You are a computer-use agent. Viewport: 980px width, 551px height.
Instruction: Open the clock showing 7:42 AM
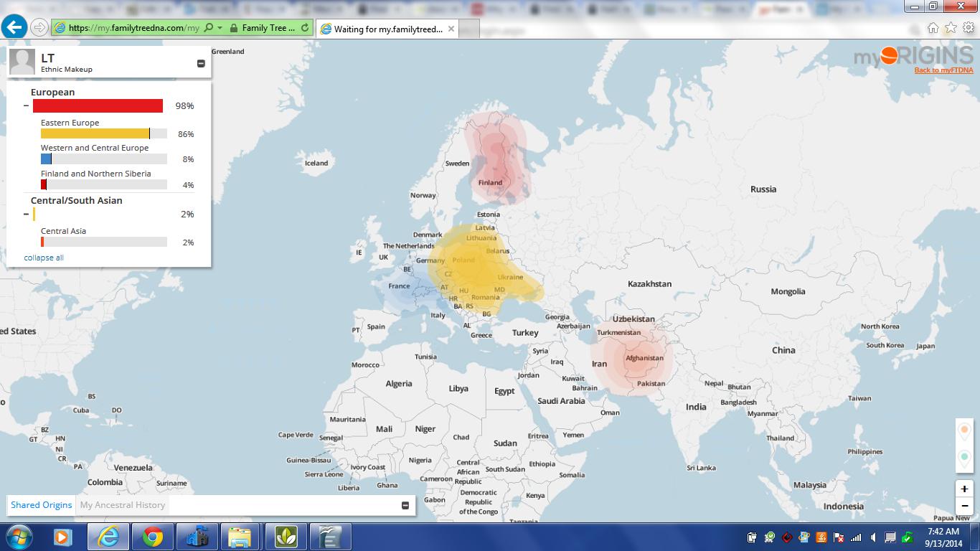click(943, 537)
